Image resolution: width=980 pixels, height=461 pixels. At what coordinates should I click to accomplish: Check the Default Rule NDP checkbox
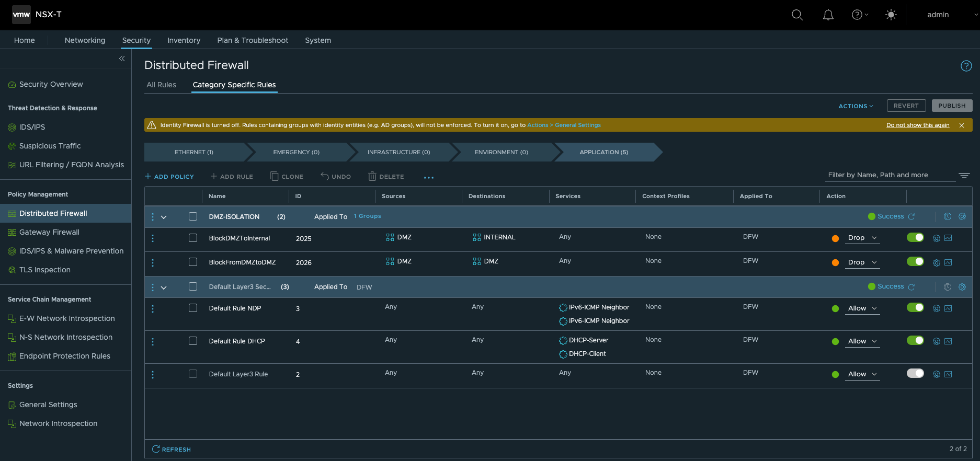click(193, 308)
